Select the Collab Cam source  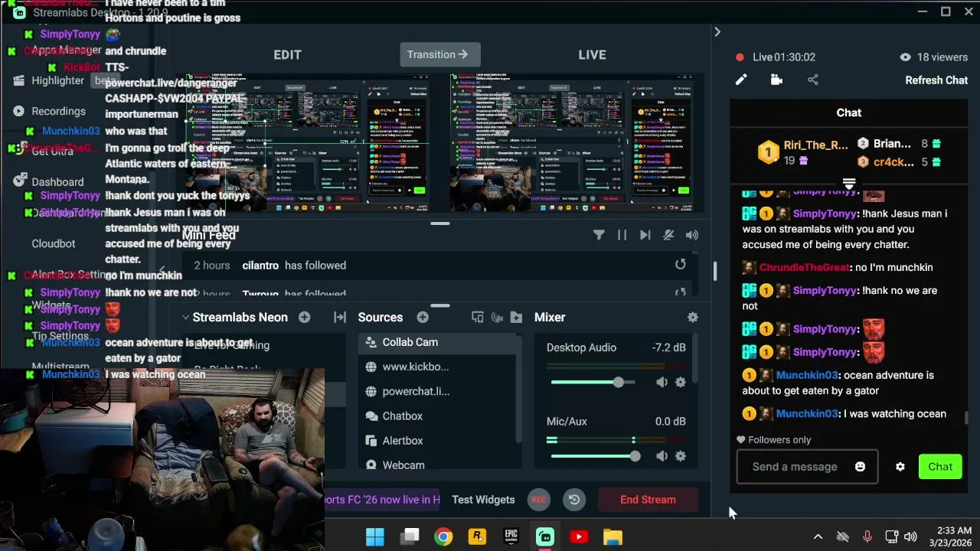click(439, 342)
